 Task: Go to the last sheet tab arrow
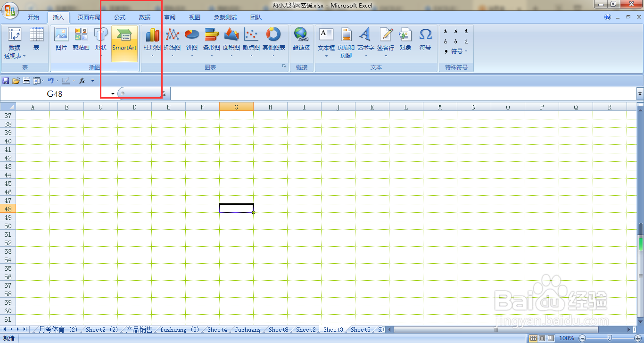click(x=25, y=329)
